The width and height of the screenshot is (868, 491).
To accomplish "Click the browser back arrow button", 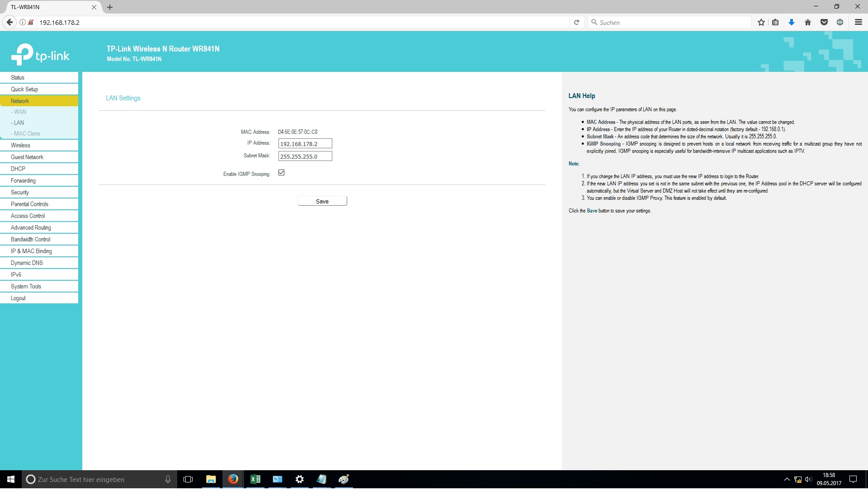I will click(9, 22).
